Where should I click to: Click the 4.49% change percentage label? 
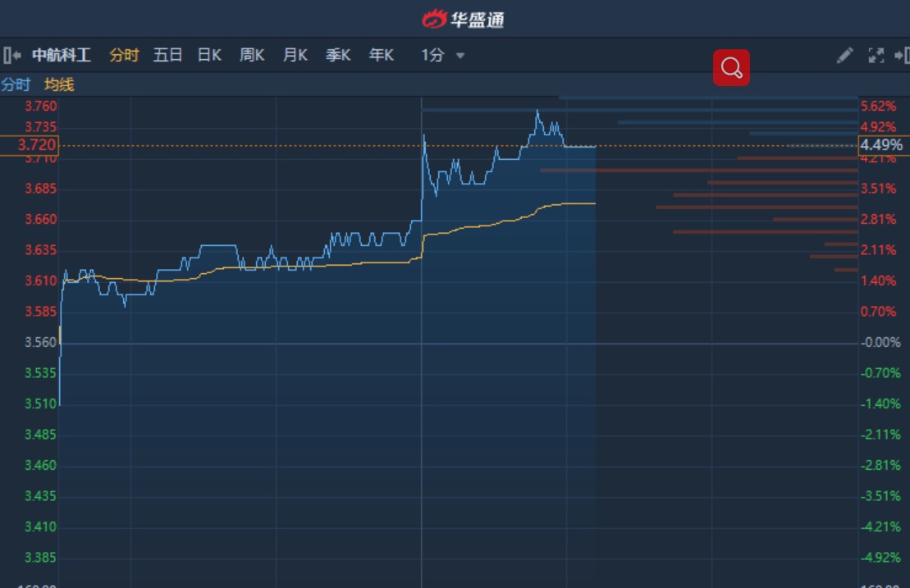(882, 145)
